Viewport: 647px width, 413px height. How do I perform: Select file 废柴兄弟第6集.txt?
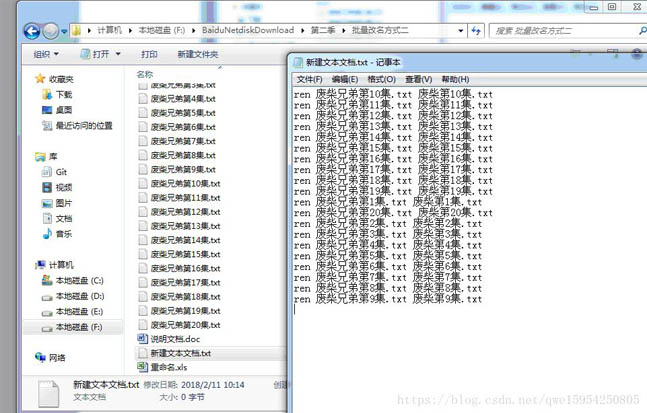177,127
